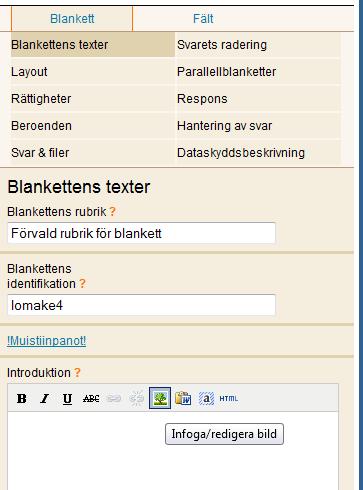Toggle underline formatting in Introduktion editor
This screenshot has height=490, width=363.
pyautogui.click(x=67, y=398)
